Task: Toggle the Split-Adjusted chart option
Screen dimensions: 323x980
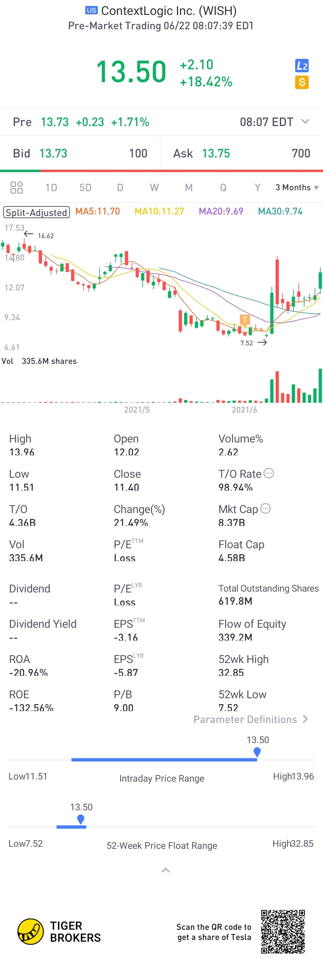Action: 36,212
